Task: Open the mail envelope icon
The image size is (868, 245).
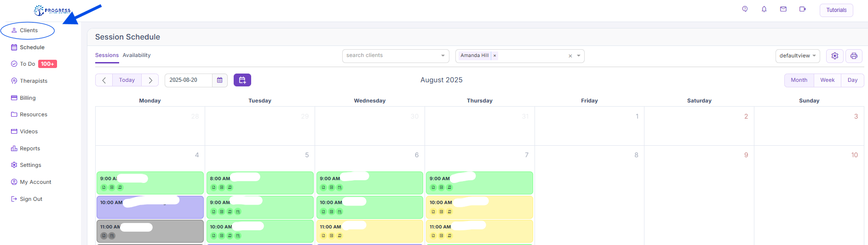Action: point(783,9)
